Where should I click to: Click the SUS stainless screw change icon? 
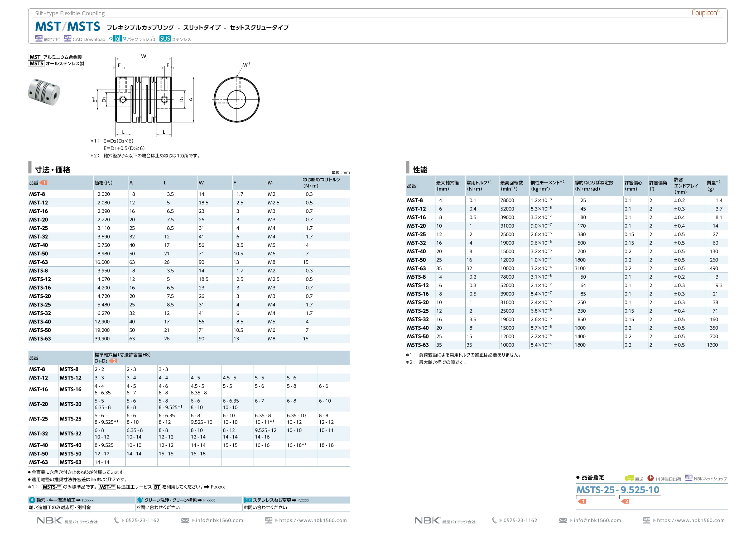[248, 500]
